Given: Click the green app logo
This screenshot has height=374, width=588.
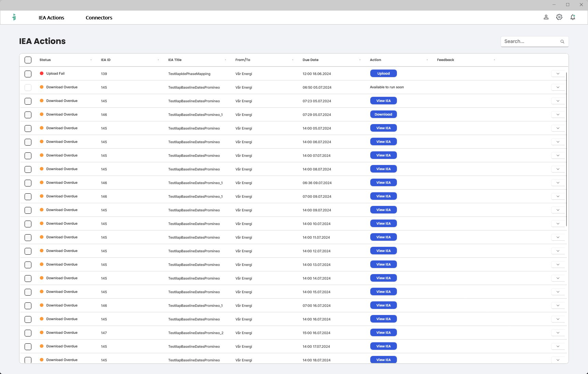Looking at the screenshot, I should pyautogui.click(x=14, y=17).
